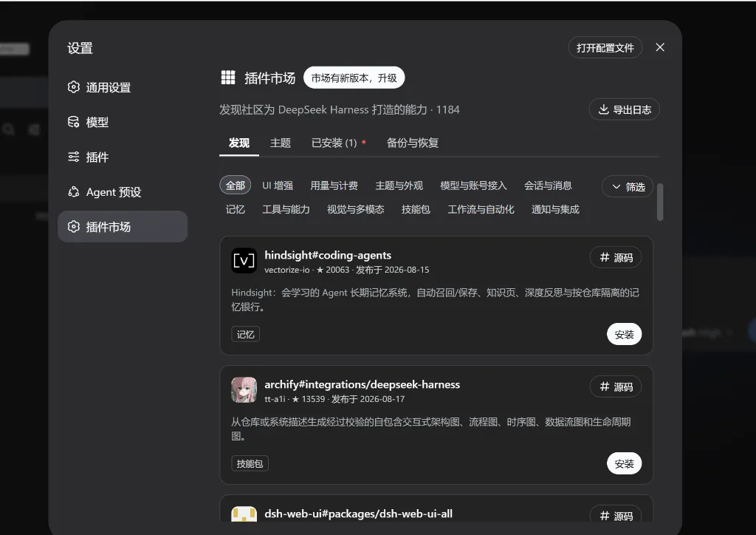Screen dimensions: 756x535
Task: Install the hindsight#coding-agents plugin
Action: pos(624,334)
